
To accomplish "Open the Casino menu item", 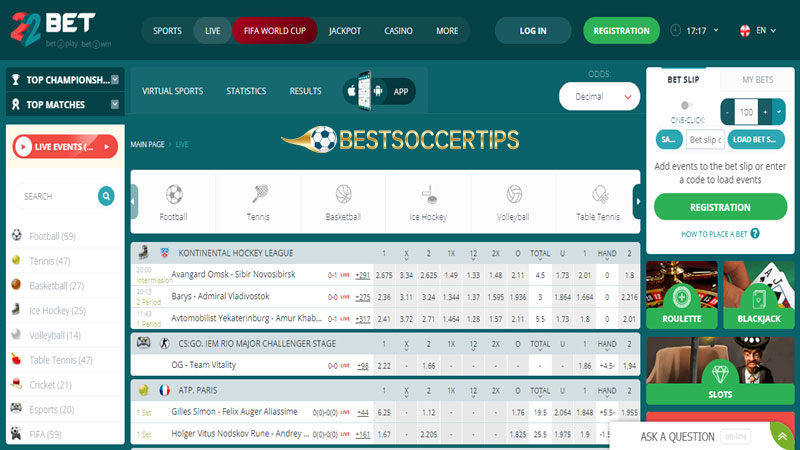I will point(398,31).
